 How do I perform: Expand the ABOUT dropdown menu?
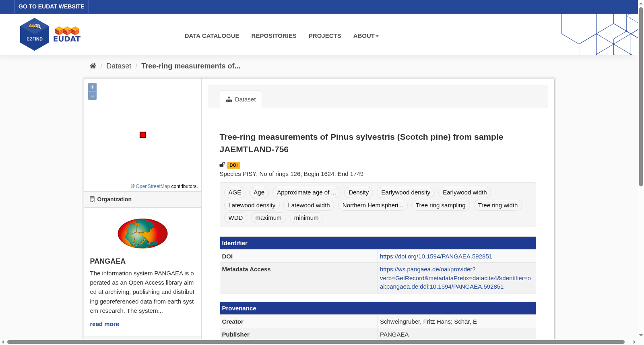point(366,36)
